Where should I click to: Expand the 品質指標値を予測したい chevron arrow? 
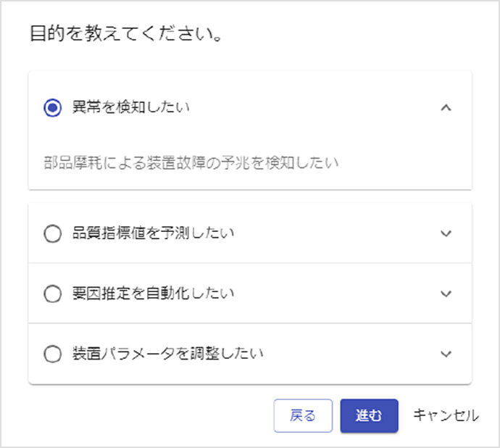pos(446,233)
